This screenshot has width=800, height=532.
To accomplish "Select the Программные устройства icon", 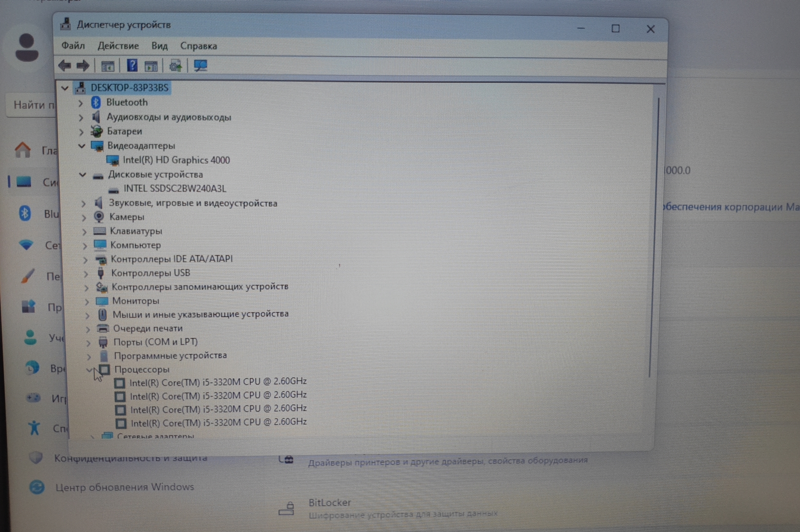I will (x=104, y=356).
